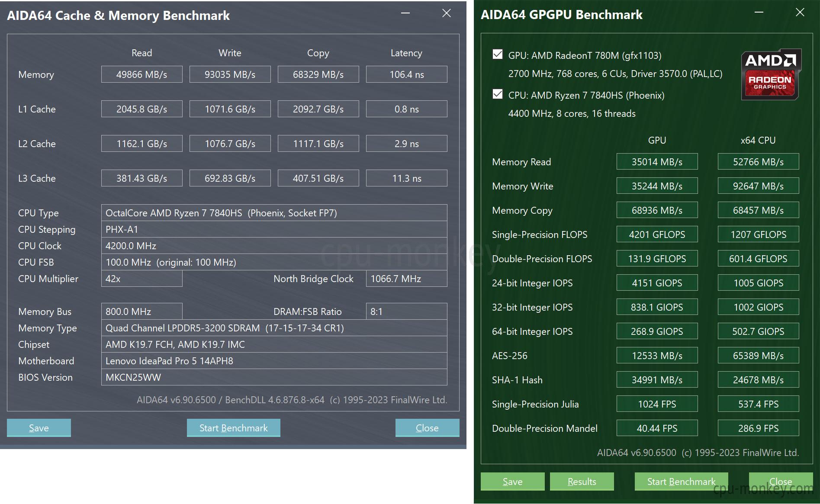This screenshot has width=820, height=504.
Task: Minimize the GPGPU Benchmark window
Action: (x=759, y=13)
